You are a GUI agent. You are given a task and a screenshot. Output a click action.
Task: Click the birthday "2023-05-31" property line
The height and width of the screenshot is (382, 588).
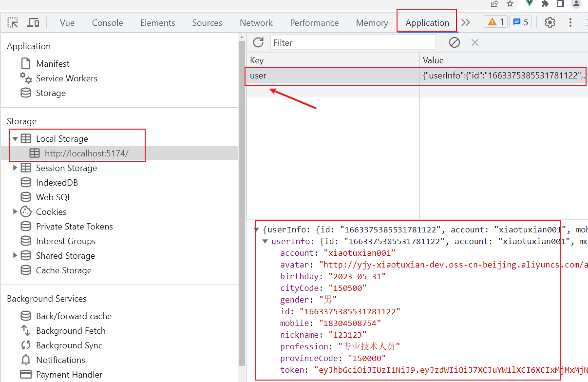click(333, 276)
